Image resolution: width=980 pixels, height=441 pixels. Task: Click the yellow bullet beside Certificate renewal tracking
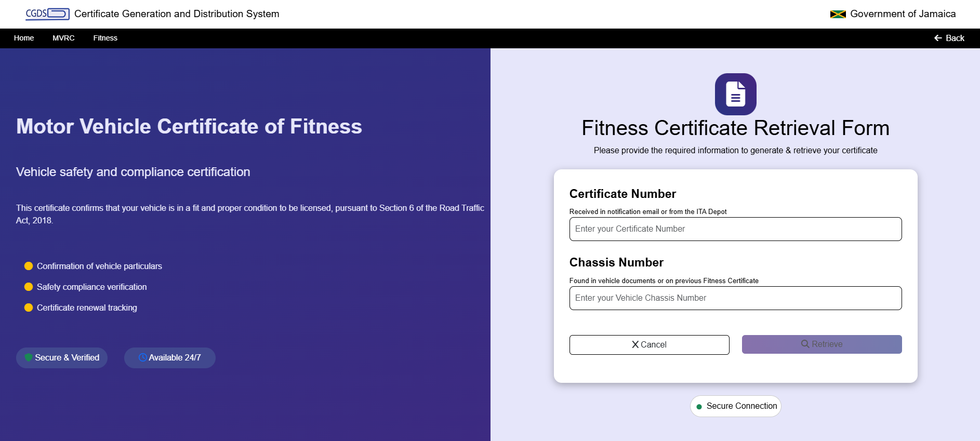tap(29, 308)
